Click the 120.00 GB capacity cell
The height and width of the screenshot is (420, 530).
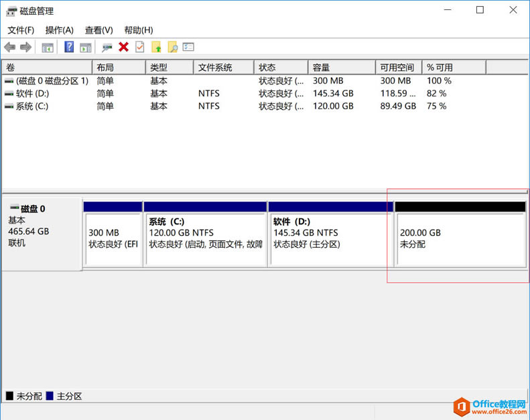click(333, 106)
